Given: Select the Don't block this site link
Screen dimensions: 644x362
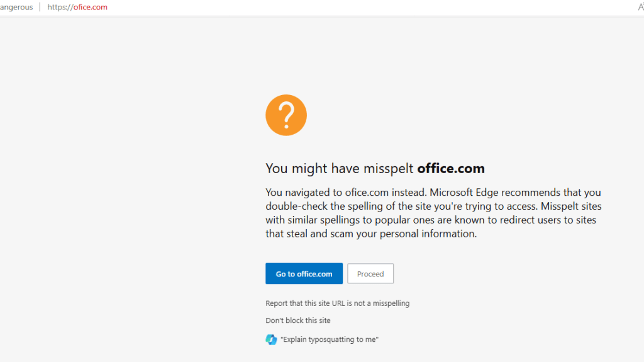Looking at the screenshot, I should [297, 320].
